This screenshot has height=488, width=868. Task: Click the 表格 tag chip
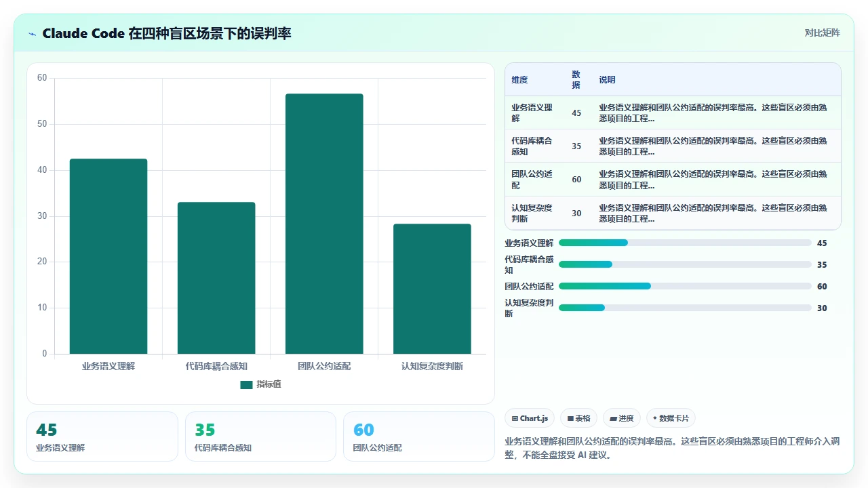click(578, 418)
